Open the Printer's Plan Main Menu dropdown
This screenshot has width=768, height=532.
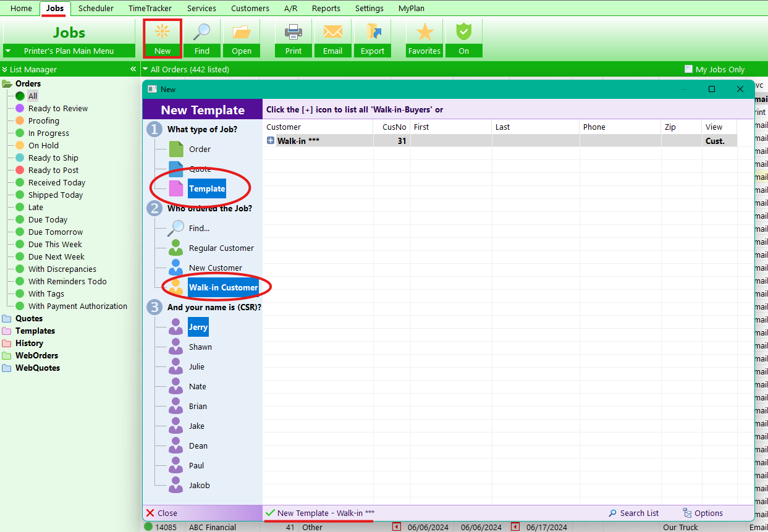pos(69,51)
